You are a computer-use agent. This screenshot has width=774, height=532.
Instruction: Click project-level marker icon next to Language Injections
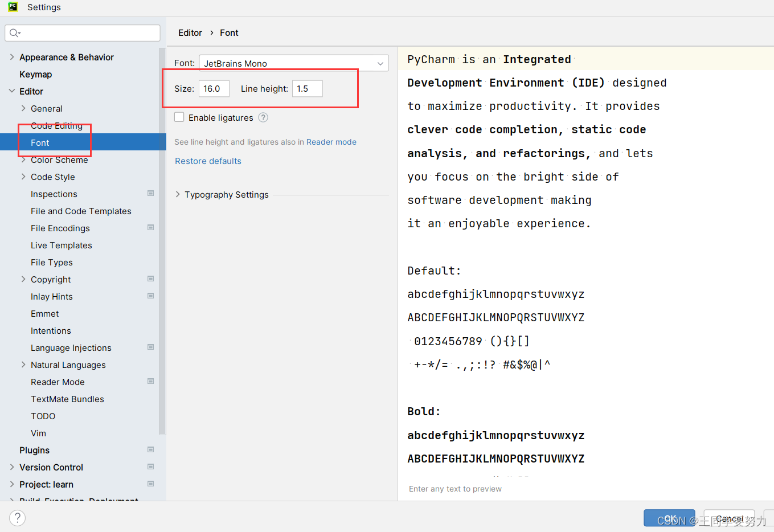[150, 347]
